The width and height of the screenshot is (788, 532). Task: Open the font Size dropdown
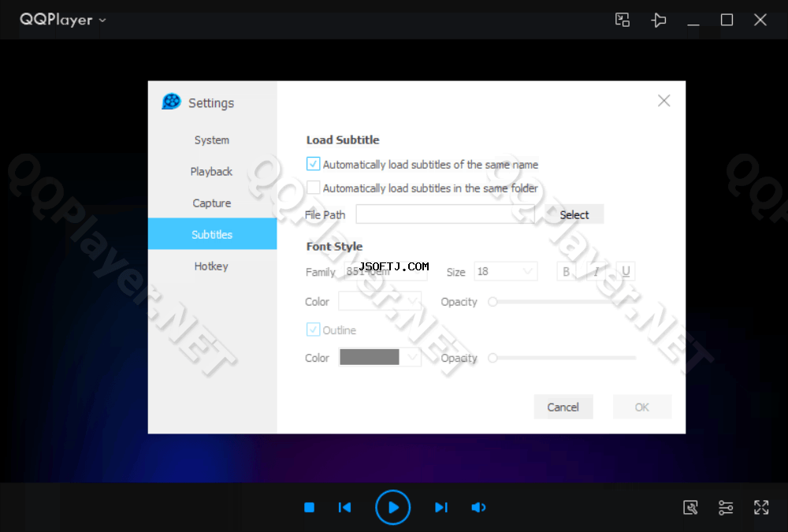tap(506, 272)
